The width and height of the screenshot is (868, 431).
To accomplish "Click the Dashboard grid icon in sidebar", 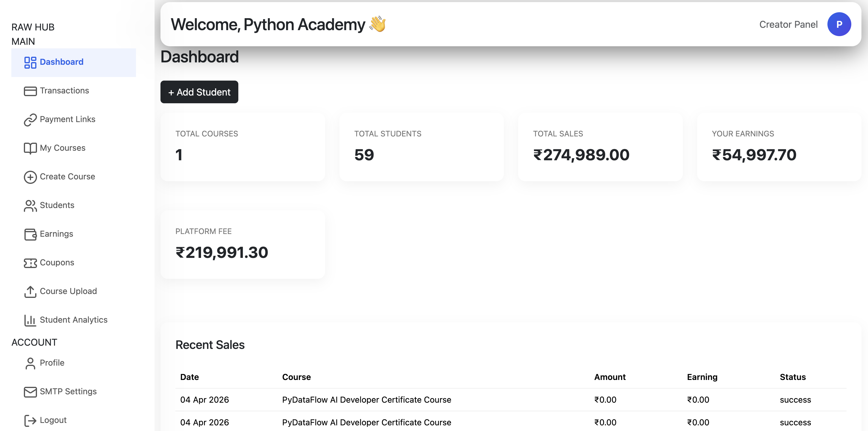I will coord(30,62).
